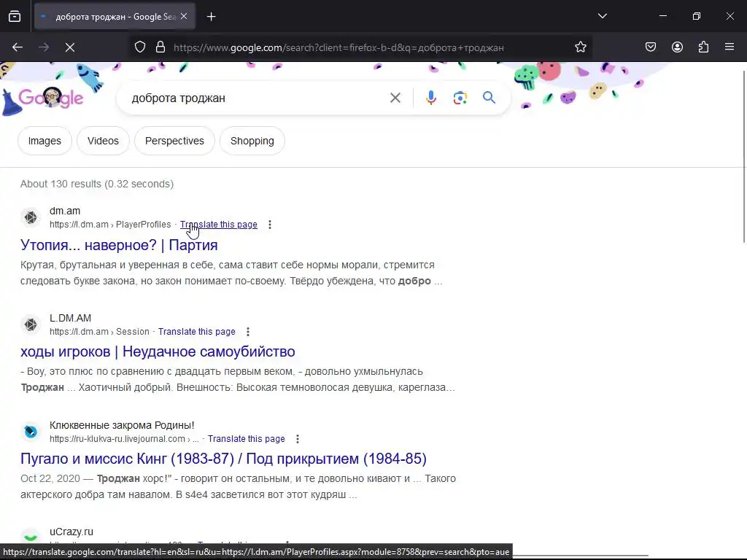Screen dimensions: 747x560
Task: Switch to Images results
Action: (44, 141)
